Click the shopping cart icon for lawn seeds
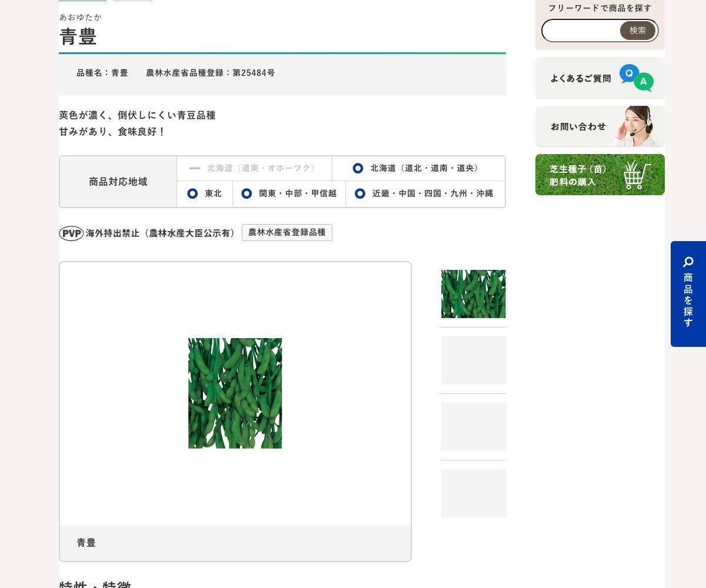This screenshot has width=706, height=588. 637,175
